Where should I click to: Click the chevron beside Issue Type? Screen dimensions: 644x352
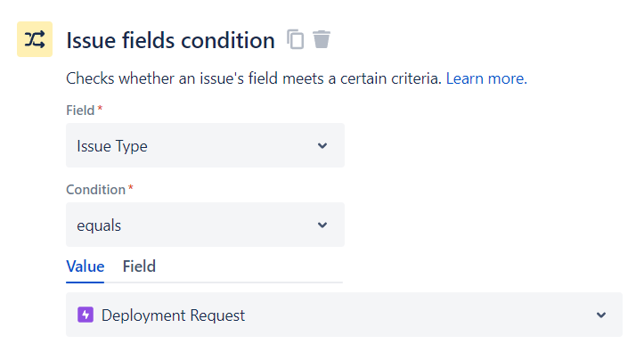pos(322,146)
